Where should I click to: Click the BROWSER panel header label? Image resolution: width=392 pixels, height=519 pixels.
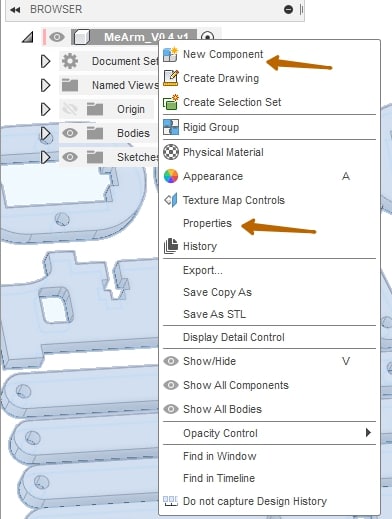point(56,9)
